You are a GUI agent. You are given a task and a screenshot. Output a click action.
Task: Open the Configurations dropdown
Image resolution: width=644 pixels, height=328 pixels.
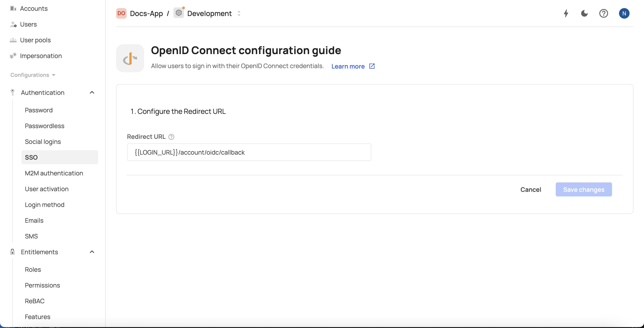pos(32,75)
